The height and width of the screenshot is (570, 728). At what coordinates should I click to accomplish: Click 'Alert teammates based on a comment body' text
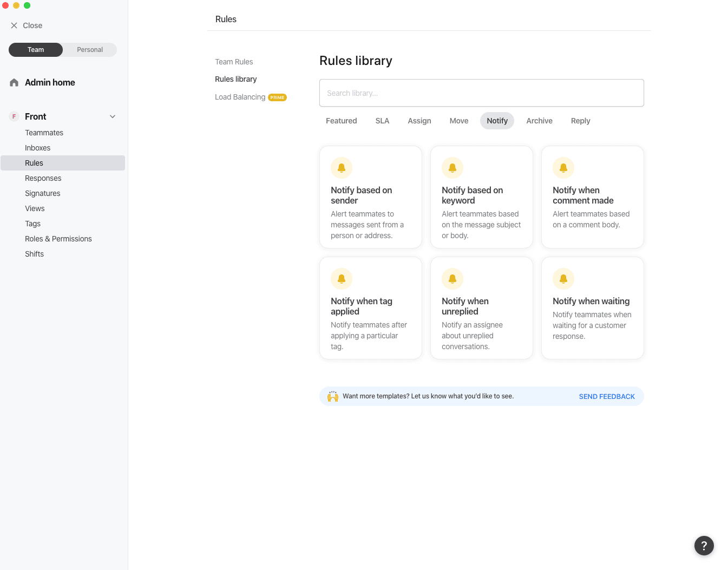[x=591, y=219]
